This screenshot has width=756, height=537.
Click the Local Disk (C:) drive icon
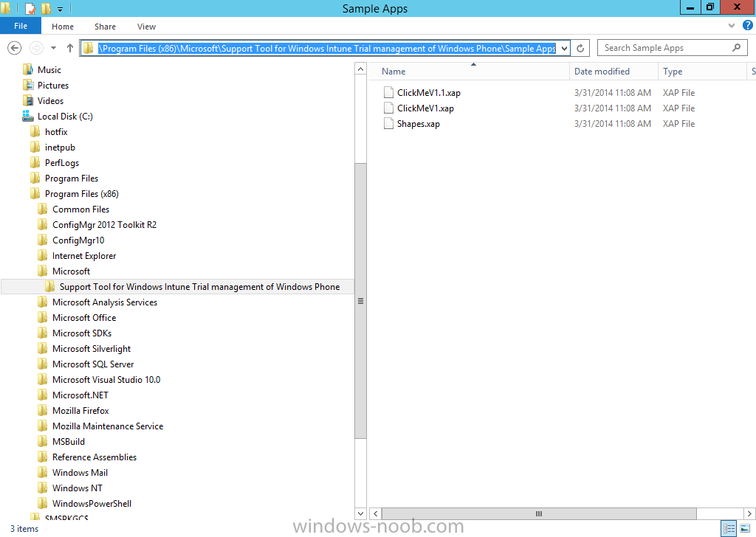[27, 116]
